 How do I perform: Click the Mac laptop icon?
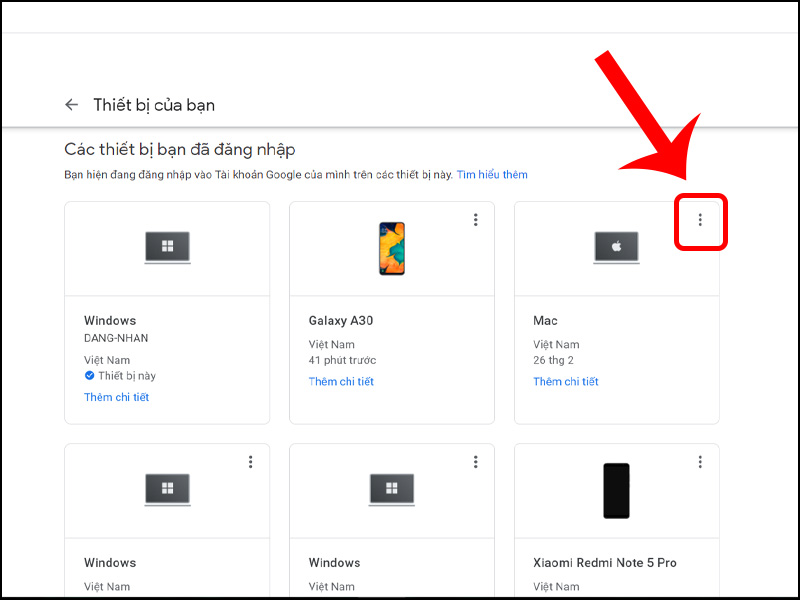[x=616, y=247]
